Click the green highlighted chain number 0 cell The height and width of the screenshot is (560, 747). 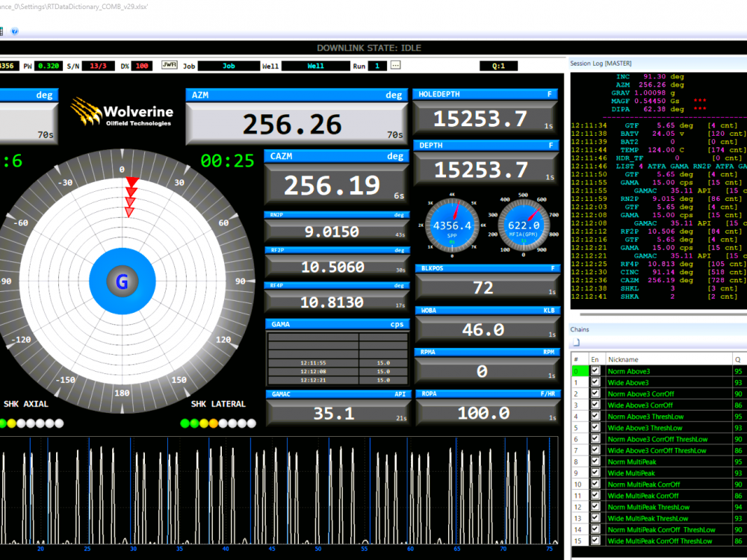pos(580,371)
